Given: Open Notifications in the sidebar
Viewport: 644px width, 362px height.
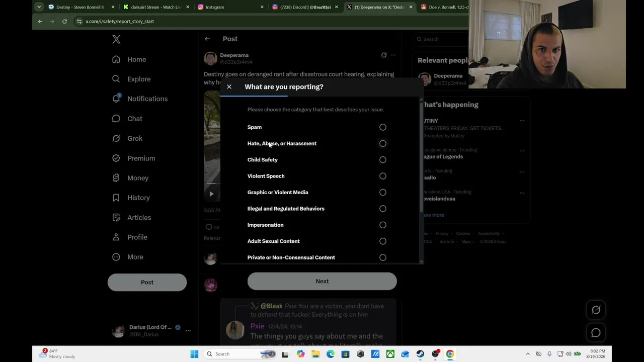Looking at the screenshot, I should [x=140, y=99].
